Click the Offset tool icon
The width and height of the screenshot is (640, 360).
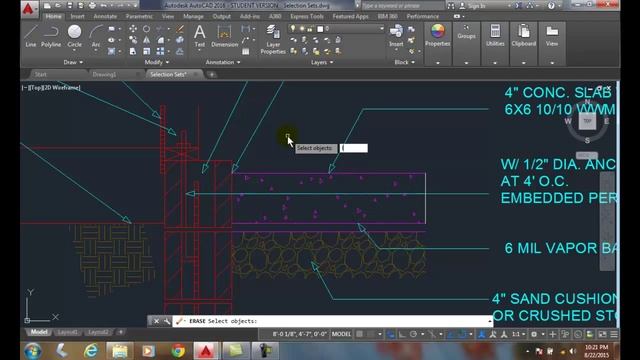[x=180, y=51]
